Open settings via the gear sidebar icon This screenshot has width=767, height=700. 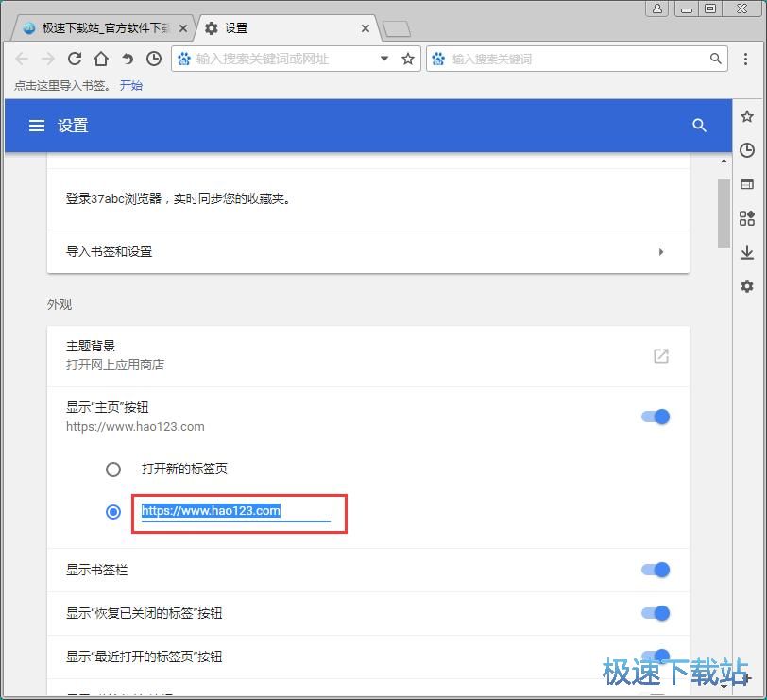point(747,286)
